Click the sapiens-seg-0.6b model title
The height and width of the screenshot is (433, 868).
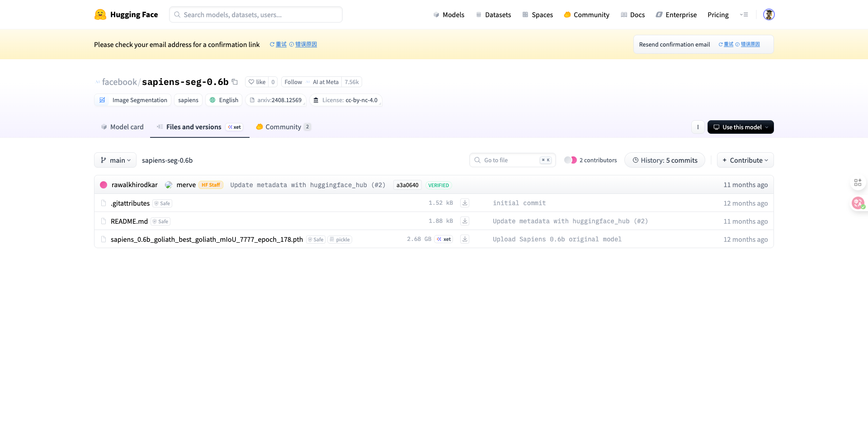click(x=185, y=82)
